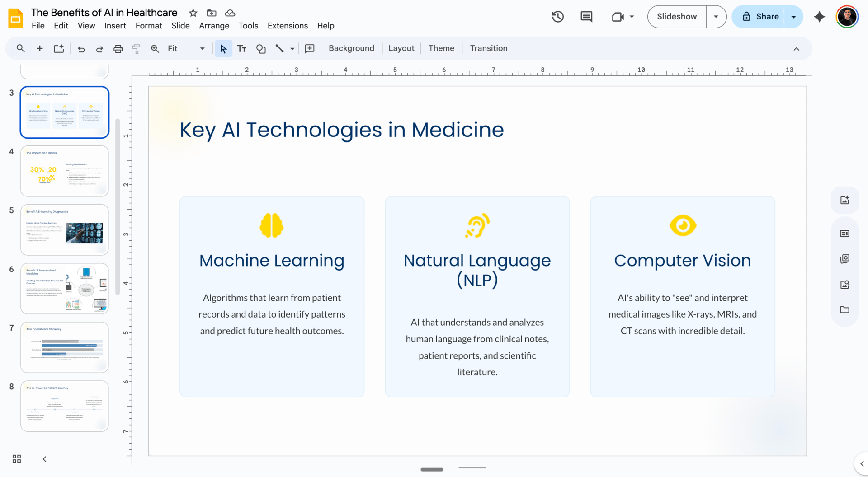Open the Insert menu

[115, 26]
